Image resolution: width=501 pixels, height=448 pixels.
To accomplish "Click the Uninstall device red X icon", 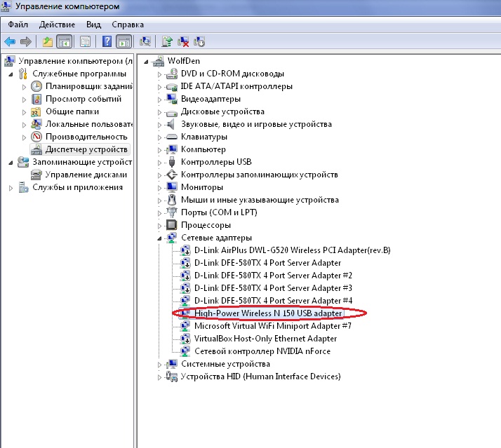I will 183,41.
